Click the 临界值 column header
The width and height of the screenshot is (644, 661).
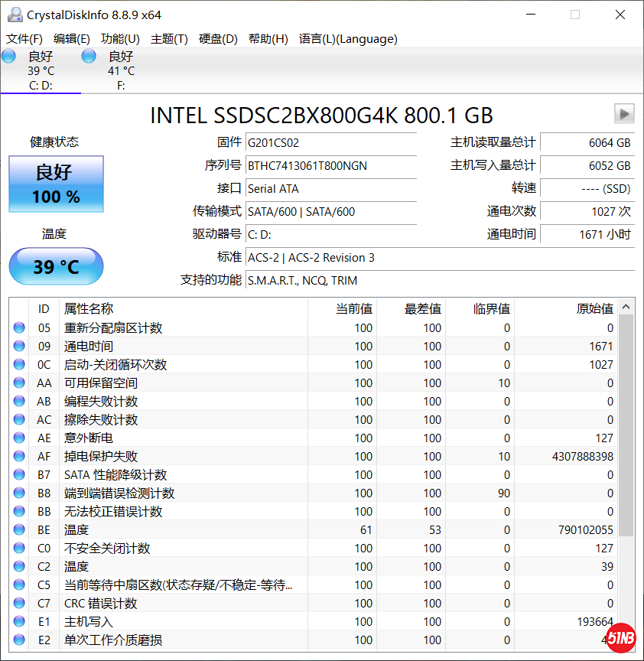pos(480,308)
